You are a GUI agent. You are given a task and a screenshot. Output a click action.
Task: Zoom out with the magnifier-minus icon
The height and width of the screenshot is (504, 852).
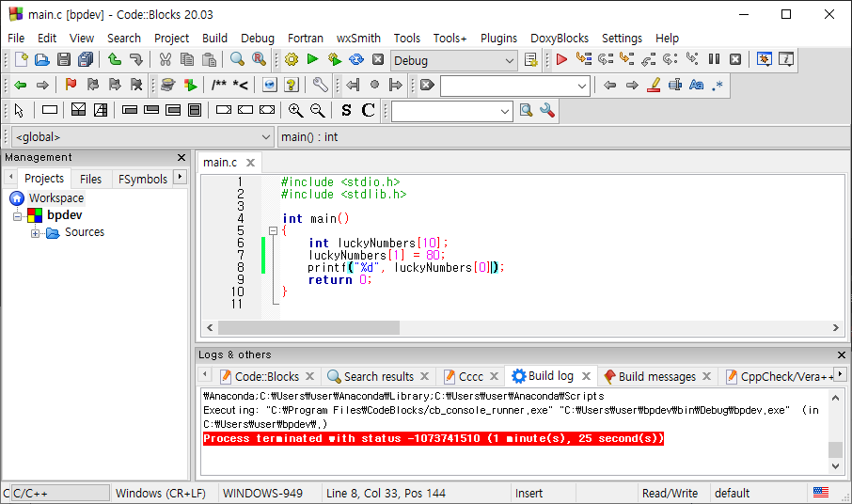(x=317, y=110)
